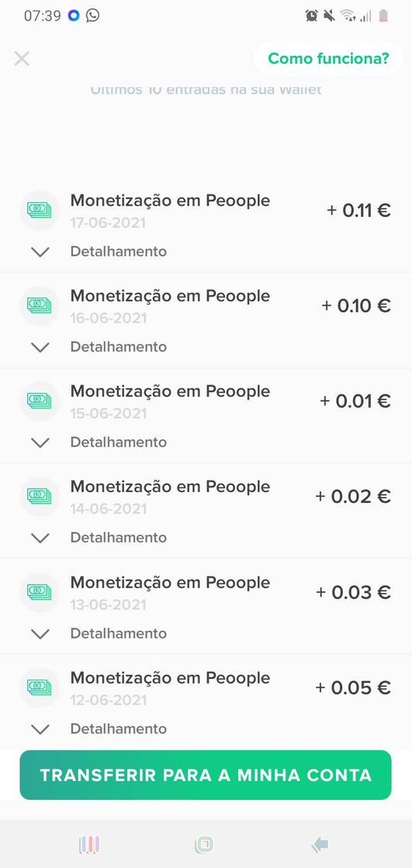Tap the money icon of the 16-06-2021 entry
This screenshot has height=868, width=412.
pyautogui.click(x=40, y=305)
